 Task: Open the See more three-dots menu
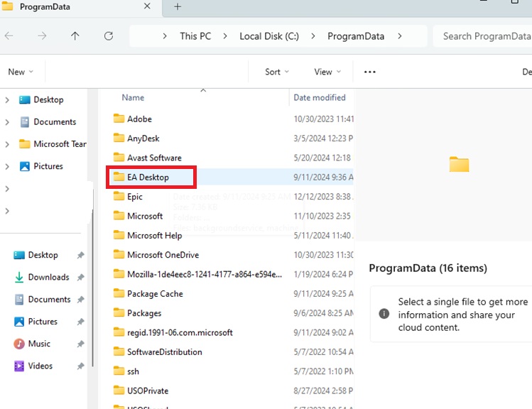click(369, 72)
